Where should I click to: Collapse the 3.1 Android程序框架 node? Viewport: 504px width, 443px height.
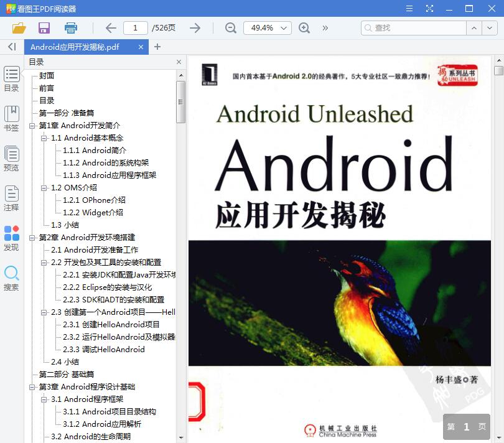click(x=44, y=399)
